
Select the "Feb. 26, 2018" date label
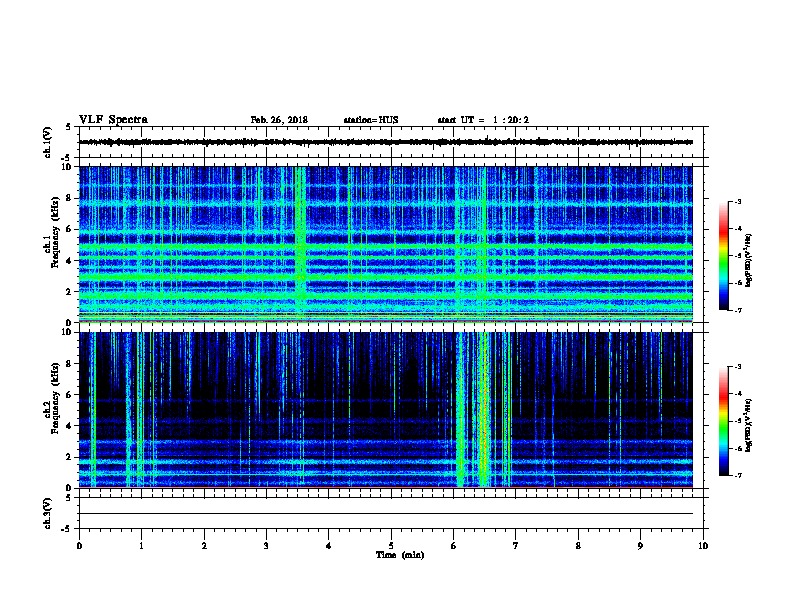(279, 120)
